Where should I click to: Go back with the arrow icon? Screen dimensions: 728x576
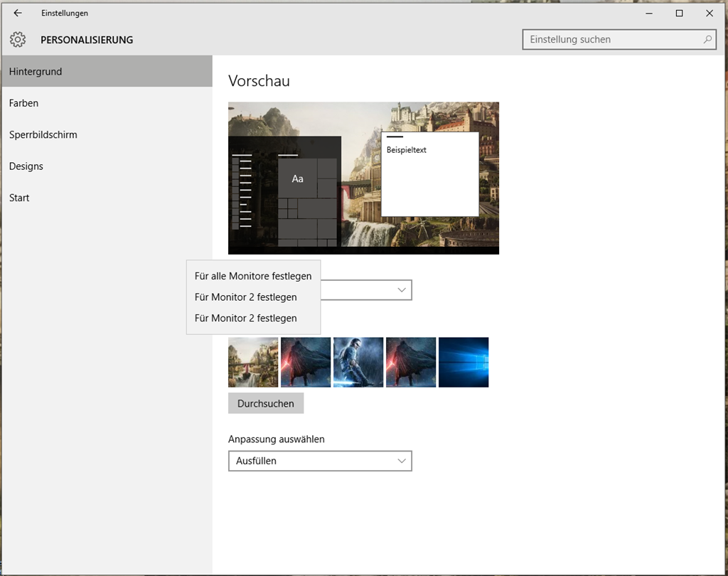pos(18,13)
